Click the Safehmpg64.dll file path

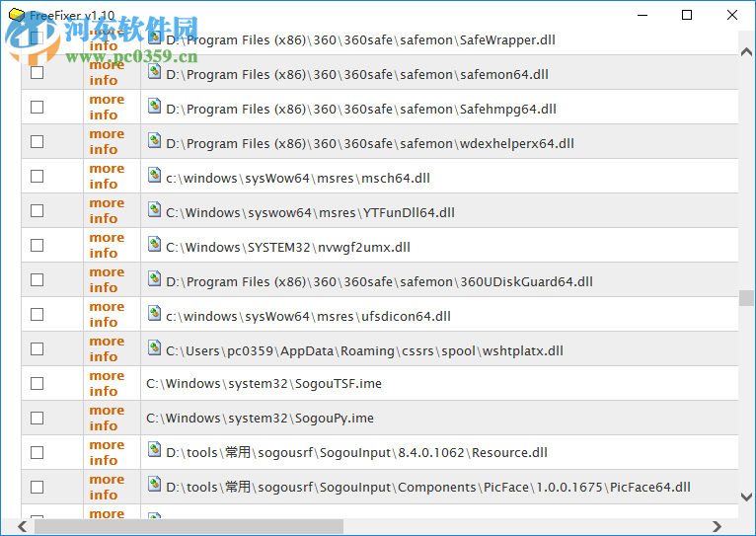tap(361, 110)
